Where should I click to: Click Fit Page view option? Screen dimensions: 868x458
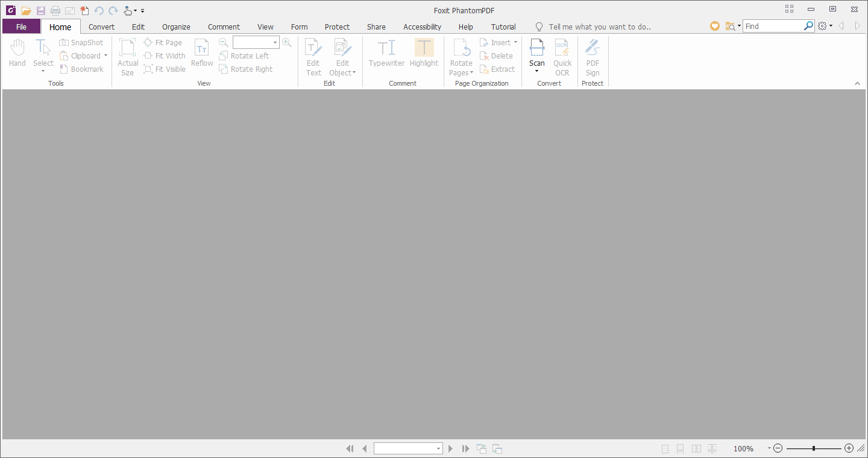[x=163, y=43]
